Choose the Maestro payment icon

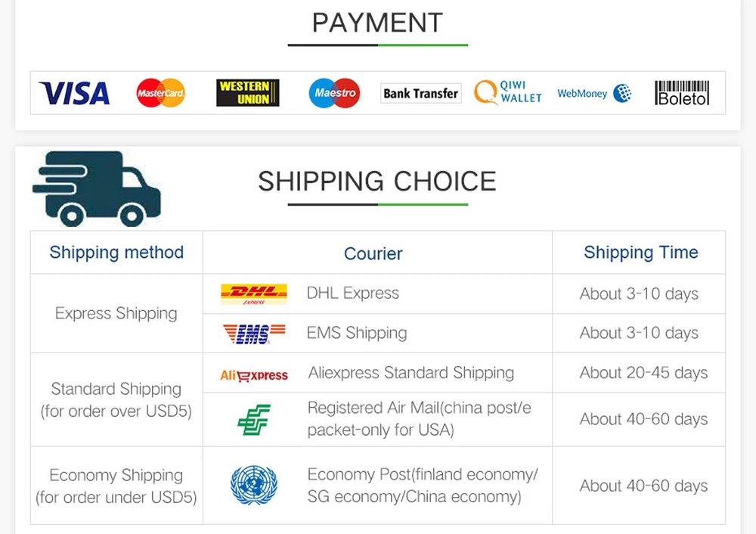tap(334, 92)
